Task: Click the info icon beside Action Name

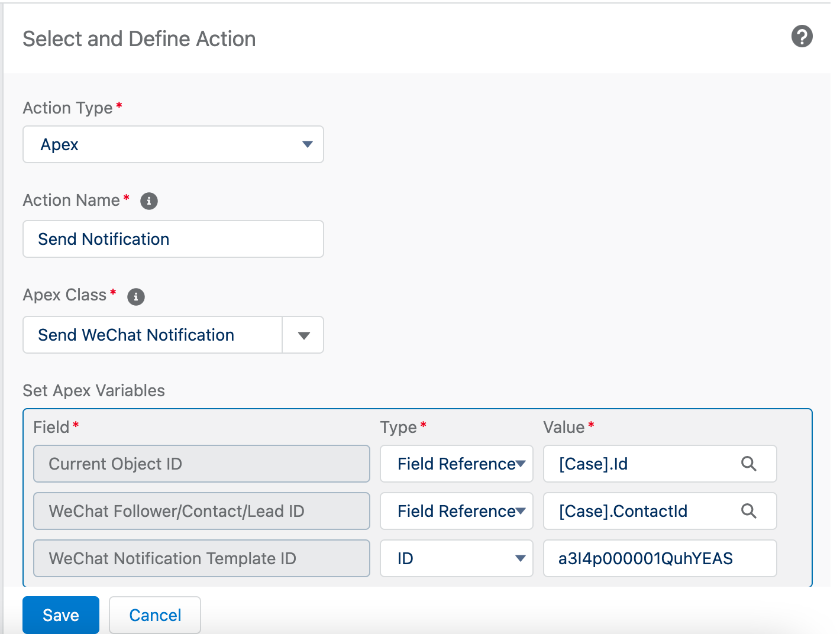Action: (x=149, y=201)
